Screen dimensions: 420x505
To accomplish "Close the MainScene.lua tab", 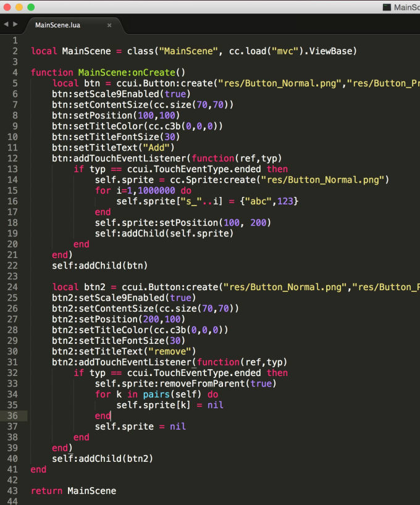I will (109, 25).
